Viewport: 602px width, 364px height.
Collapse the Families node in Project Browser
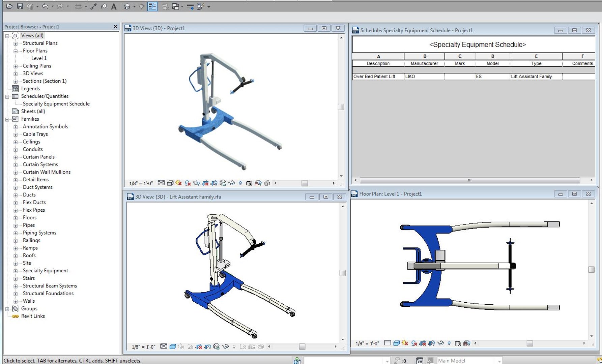coord(7,119)
